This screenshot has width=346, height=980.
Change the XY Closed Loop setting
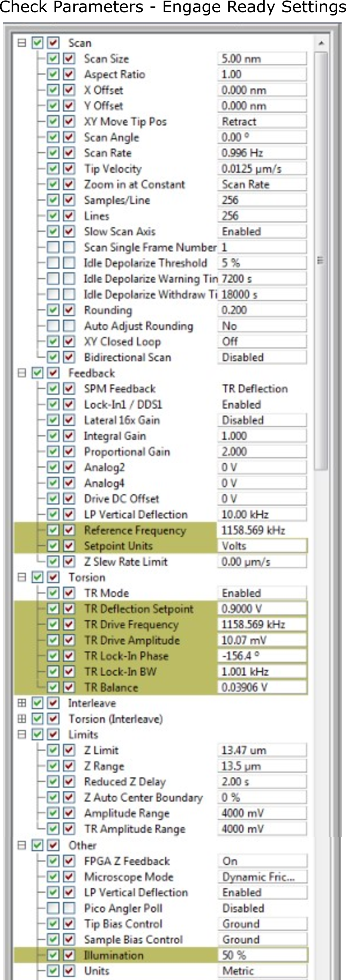pos(262,341)
